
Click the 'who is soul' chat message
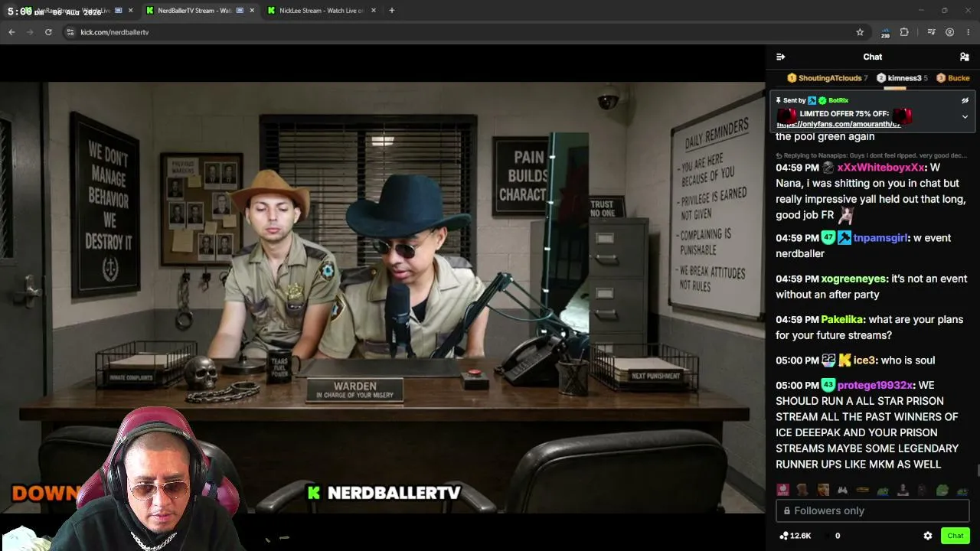click(907, 360)
